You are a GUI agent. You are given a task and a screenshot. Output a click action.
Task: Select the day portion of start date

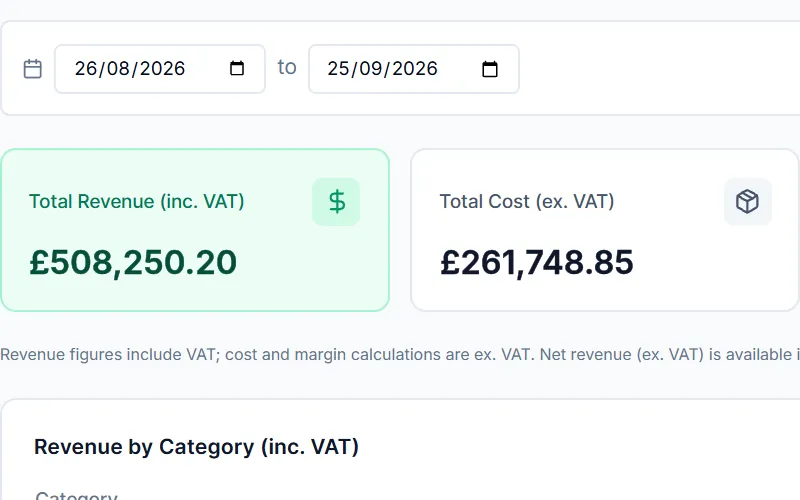(86, 69)
